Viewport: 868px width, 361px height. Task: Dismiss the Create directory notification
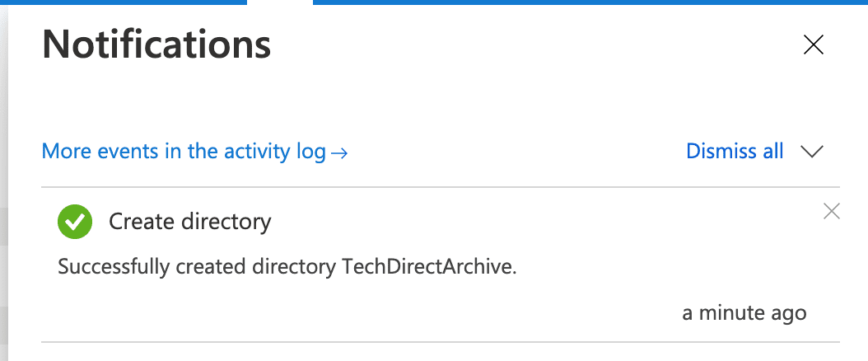click(832, 212)
